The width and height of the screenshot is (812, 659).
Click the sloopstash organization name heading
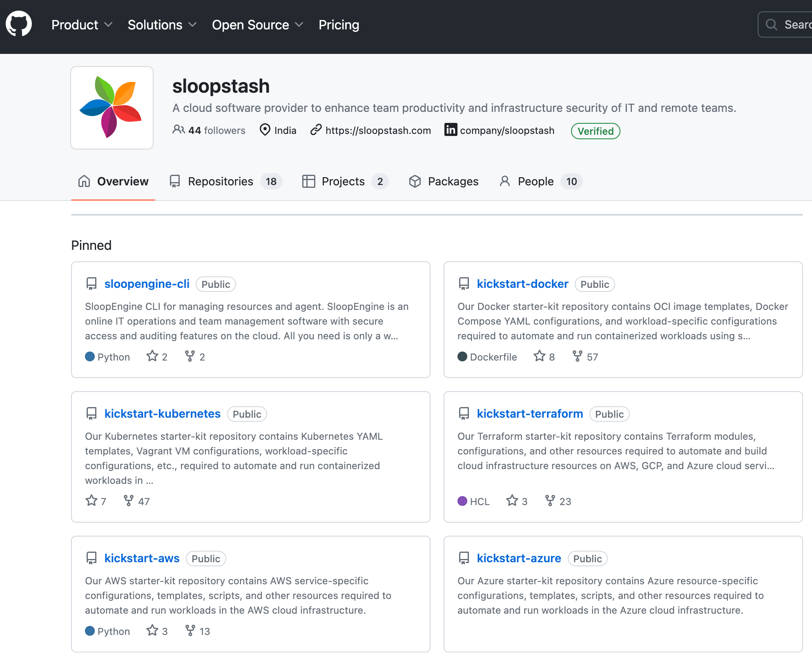(221, 86)
